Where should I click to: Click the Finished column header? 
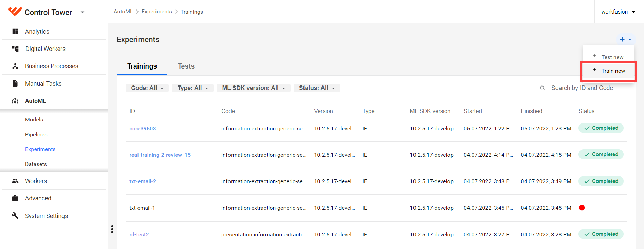[531, 111]
